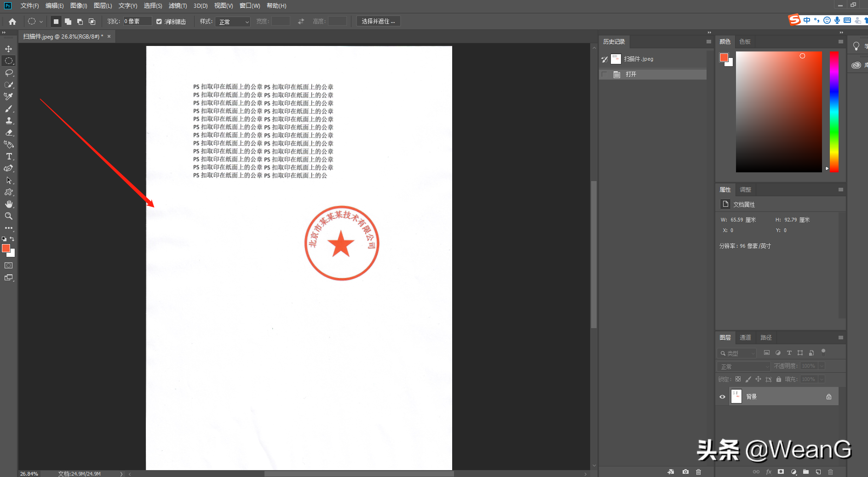The width and height of the screenshot is (868, 477).
Task: Open the extra tools ellipsis menu
Action: 9,228
